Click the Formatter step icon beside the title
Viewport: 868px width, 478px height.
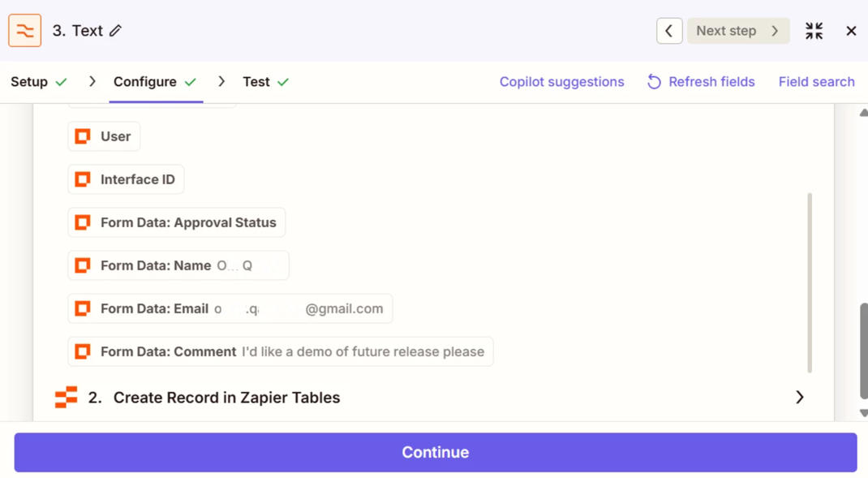(25, 31)
